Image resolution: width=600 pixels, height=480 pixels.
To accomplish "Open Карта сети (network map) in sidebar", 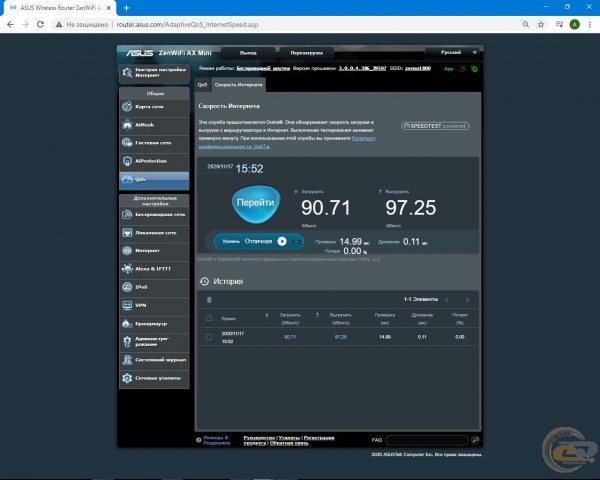I will (x=154, y=107).
